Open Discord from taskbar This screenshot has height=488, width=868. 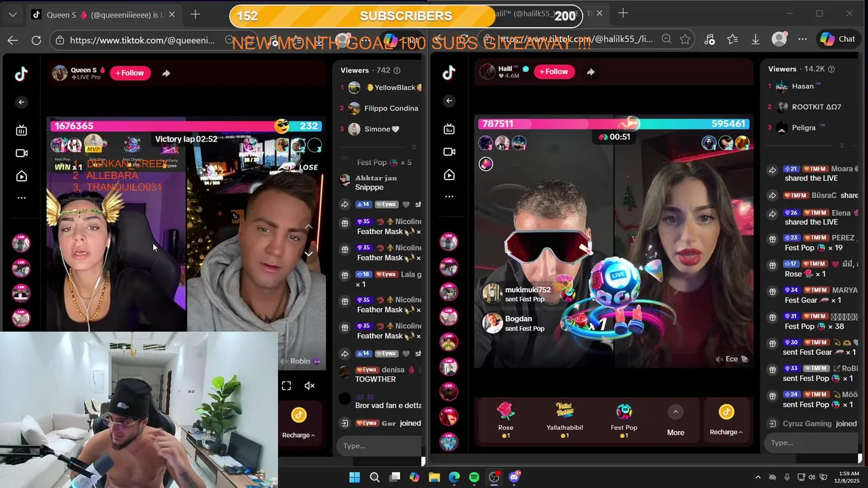point(514,477)
